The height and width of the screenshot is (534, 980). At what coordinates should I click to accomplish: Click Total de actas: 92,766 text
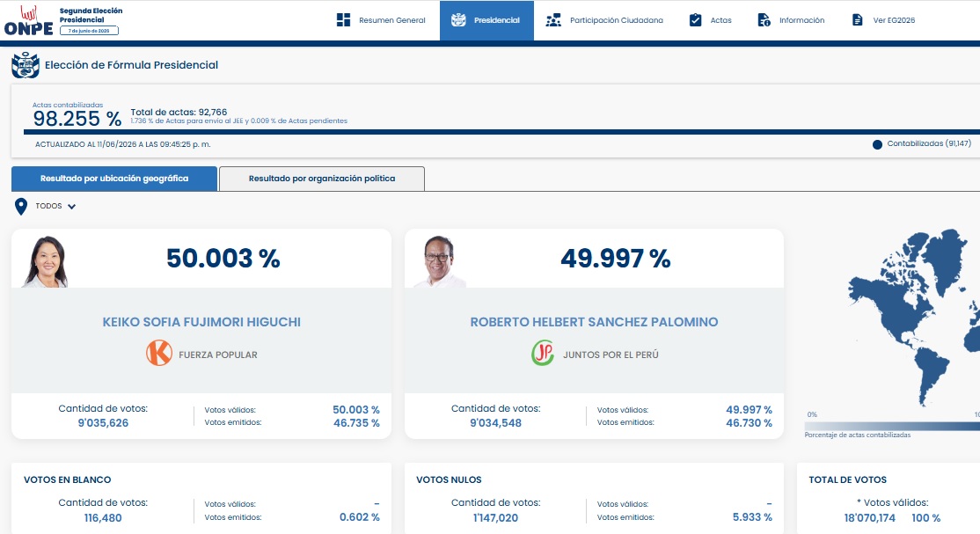pyautogui.click(x=179, y=113)
